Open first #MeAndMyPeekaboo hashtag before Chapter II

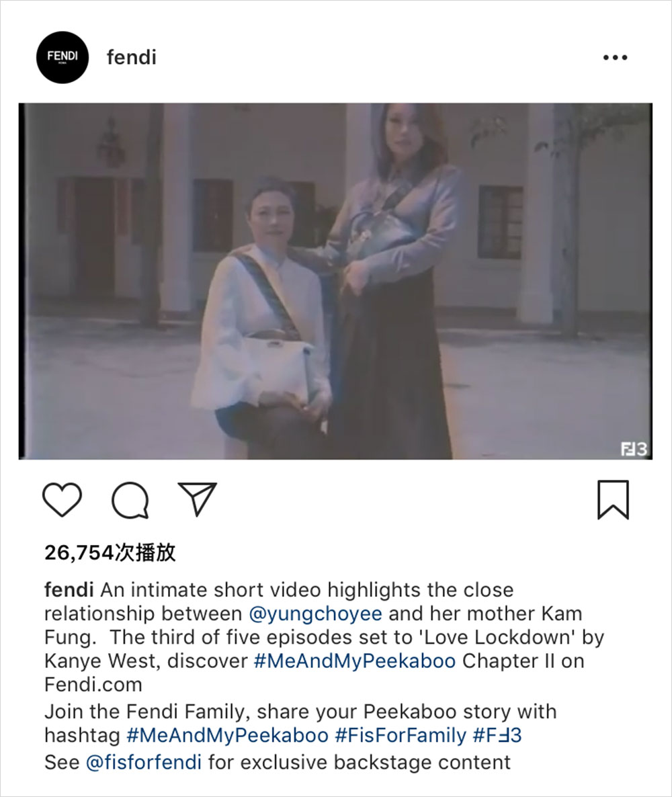coord(354,661)
